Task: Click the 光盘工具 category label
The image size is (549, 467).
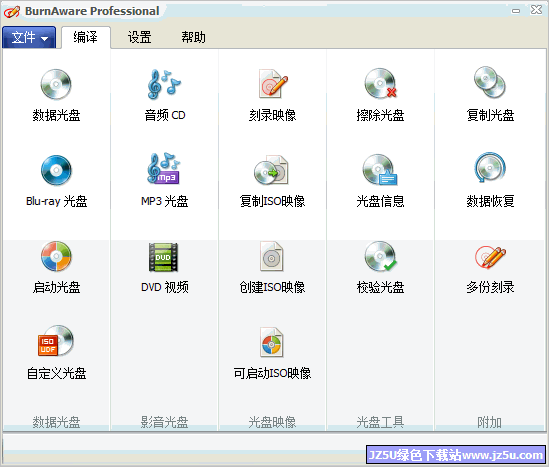Action: pyautogui.click(x=380, y=422)
